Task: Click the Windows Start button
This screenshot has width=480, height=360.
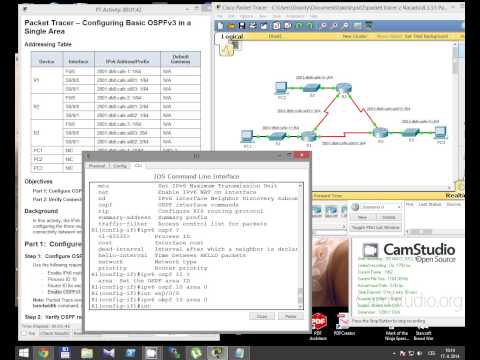Action: pos(24,353)
